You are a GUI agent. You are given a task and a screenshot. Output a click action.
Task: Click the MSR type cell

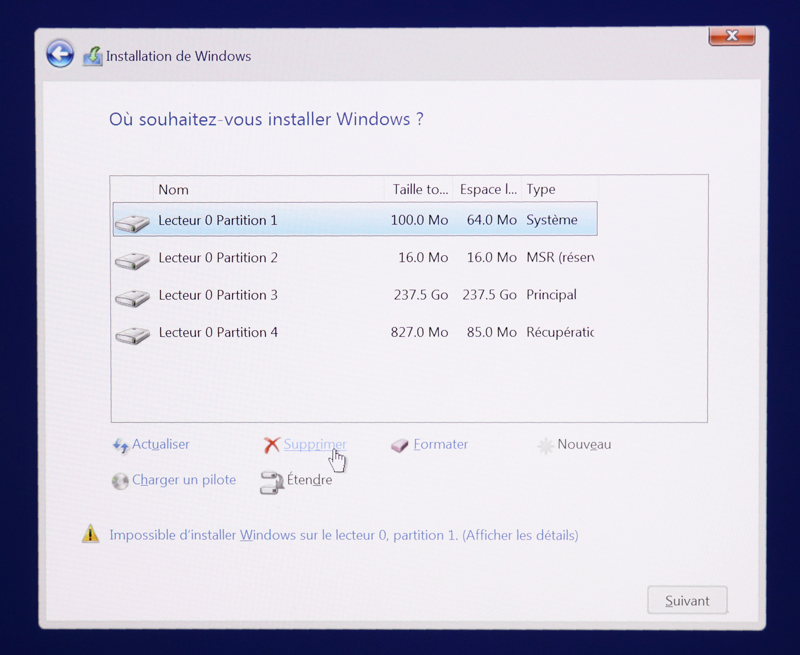[560, 258]
